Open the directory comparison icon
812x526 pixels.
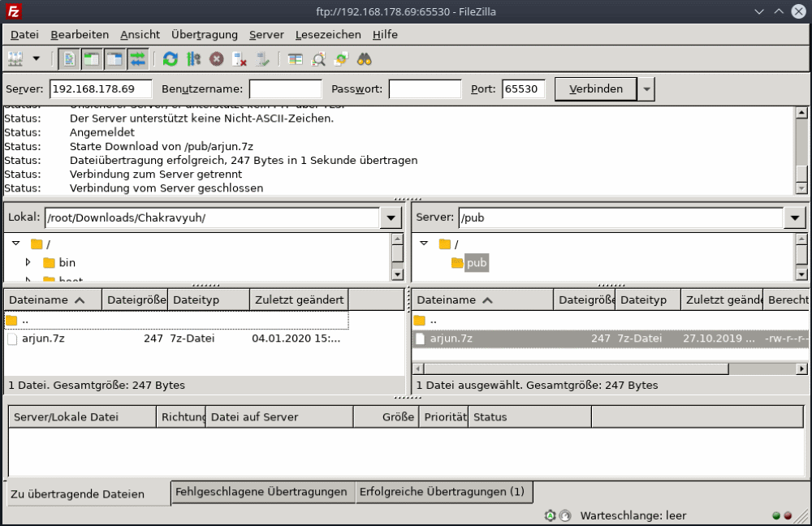[x=319, y=58]
